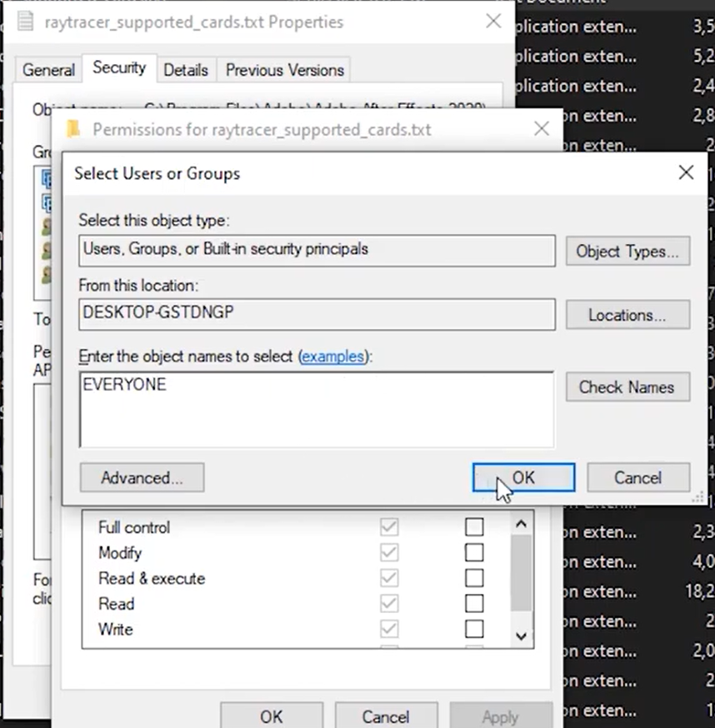Click the Full control permission label
Image resolution: width=715 pixels, height=728 pixels.
134,527
